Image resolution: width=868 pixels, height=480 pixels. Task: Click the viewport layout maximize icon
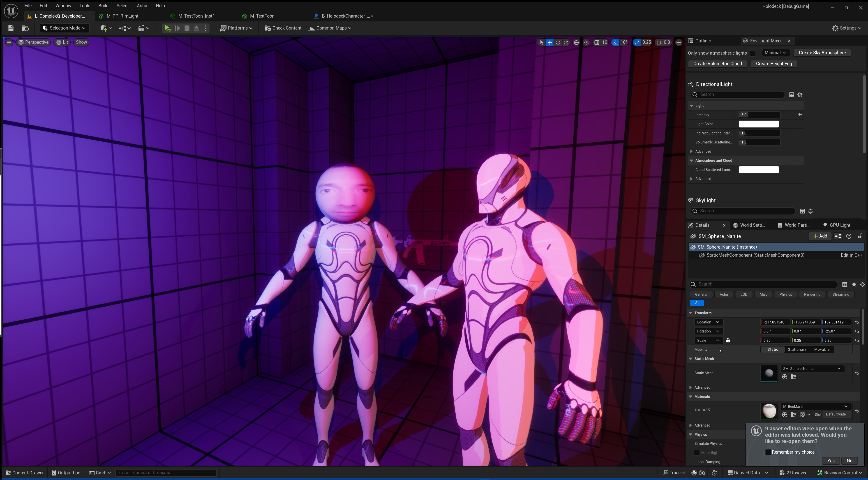tap(679, 42)
